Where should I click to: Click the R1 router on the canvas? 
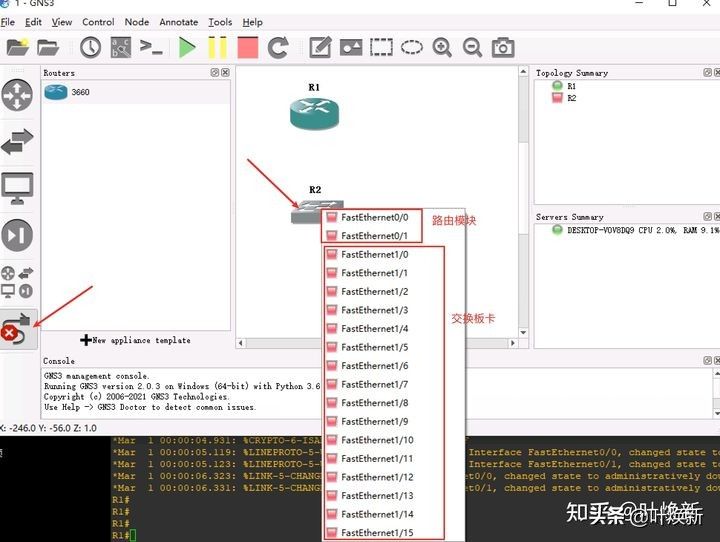click(315, 112)
